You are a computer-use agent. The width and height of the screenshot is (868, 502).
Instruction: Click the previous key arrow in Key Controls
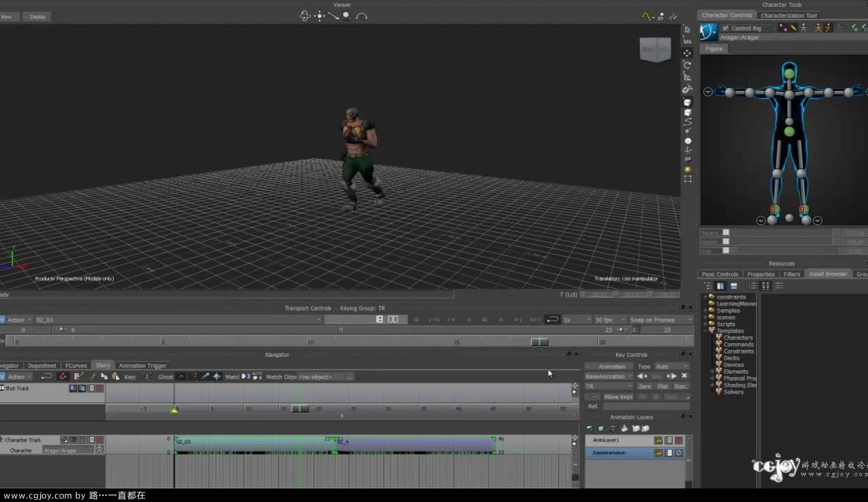coord(642,376)
